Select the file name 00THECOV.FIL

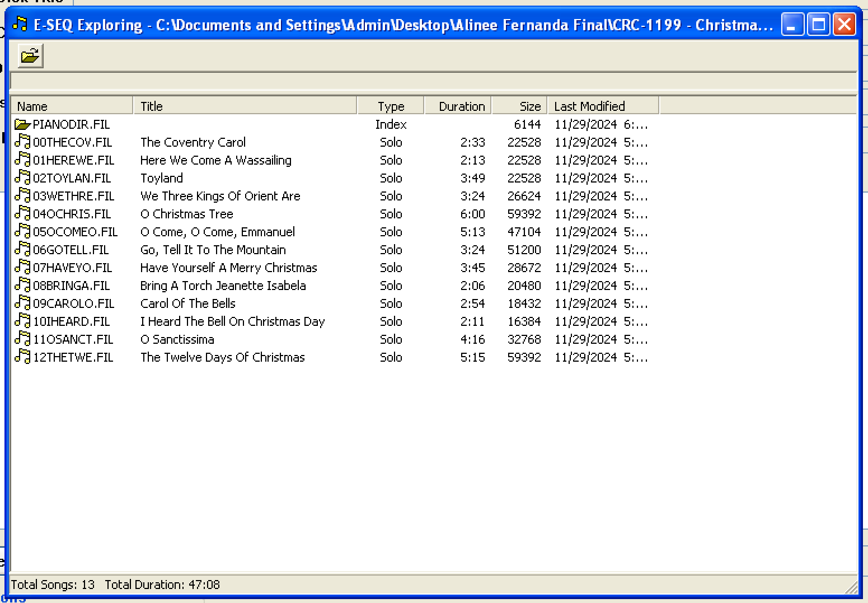72,142
